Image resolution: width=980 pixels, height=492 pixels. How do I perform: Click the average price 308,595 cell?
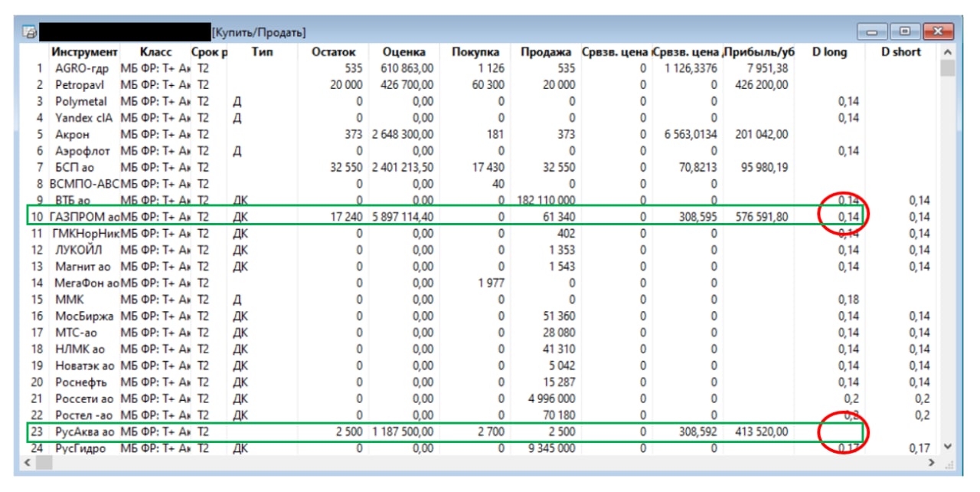click(697, 217)
